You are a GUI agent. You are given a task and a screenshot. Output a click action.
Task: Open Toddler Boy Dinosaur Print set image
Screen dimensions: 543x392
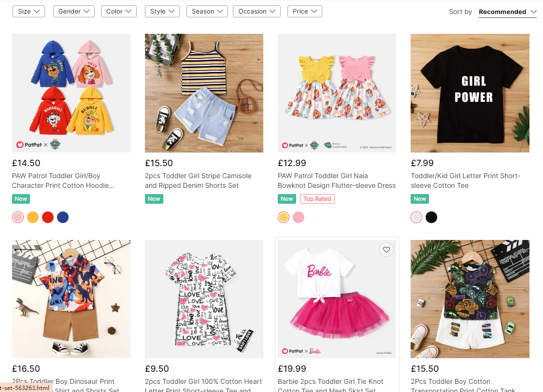71,299
